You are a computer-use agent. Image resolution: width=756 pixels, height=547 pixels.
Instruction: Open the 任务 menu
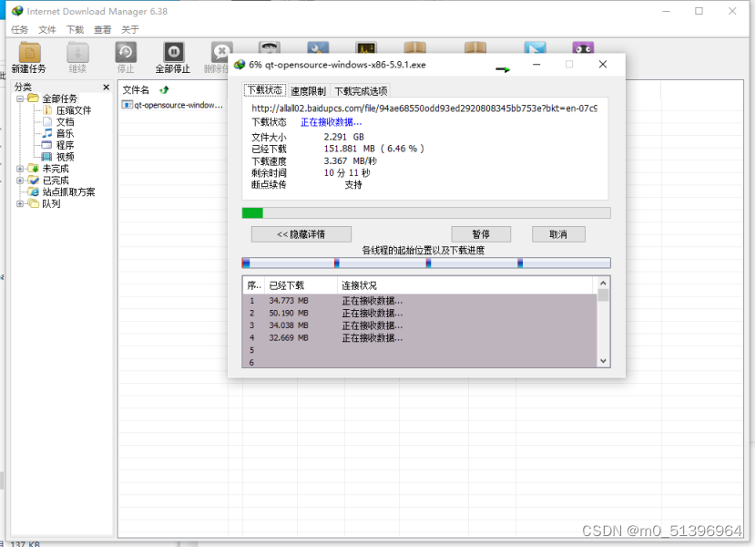[x=20, y=30]
